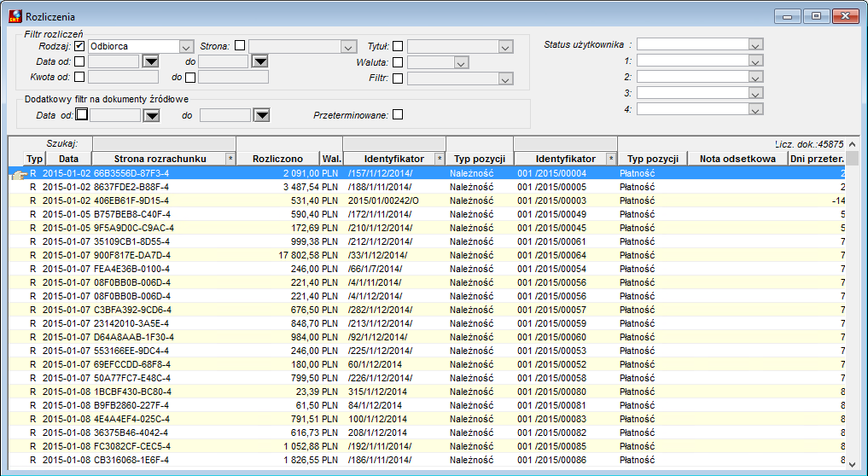Expand the Waluta dropdown
This screenshot has height=476, width=868.
461,63
